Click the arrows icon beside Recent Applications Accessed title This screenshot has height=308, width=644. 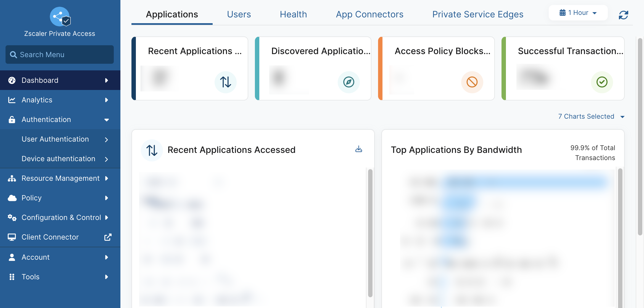[152, 150]
